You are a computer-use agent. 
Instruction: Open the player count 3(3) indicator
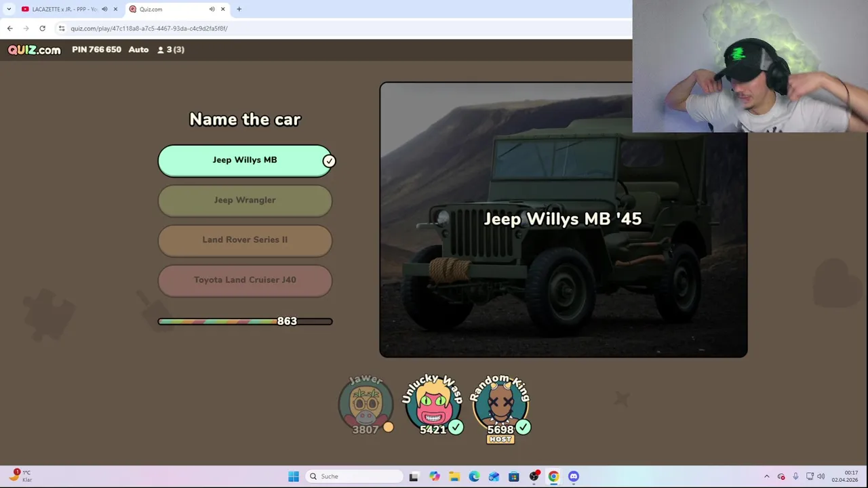tap(171, 49)
